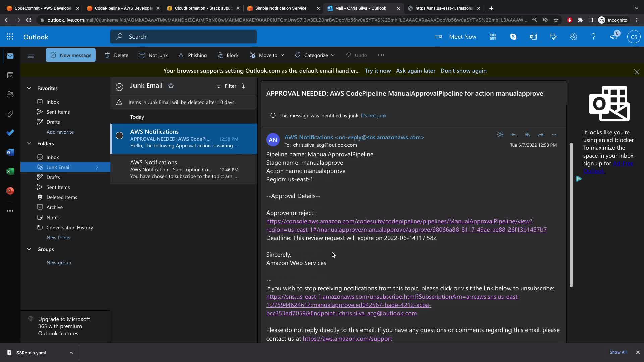Screen dimensions: 644x362
Task: Open the To Do checkmark app
Action: [x=10, y=133]
